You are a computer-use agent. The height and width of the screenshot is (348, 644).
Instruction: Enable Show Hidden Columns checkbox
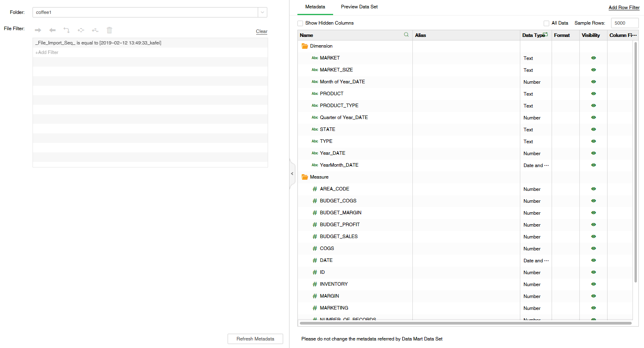tap(300, 23)
